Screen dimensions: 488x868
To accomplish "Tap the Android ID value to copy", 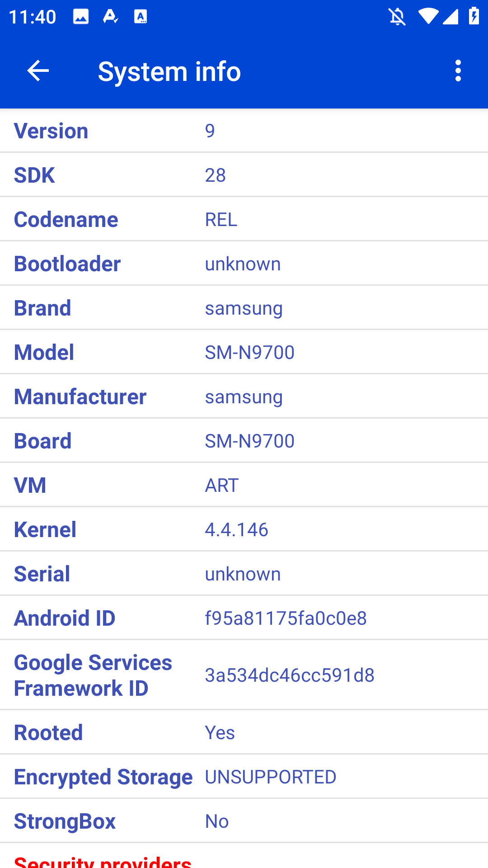I will point(286,618).
